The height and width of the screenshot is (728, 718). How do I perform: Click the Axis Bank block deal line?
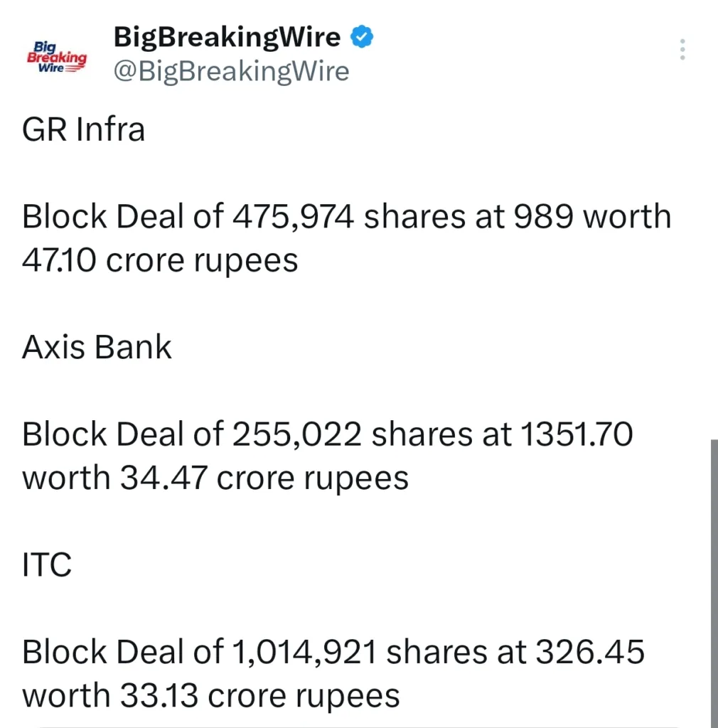pyautogui.click(x=327, y=455)
